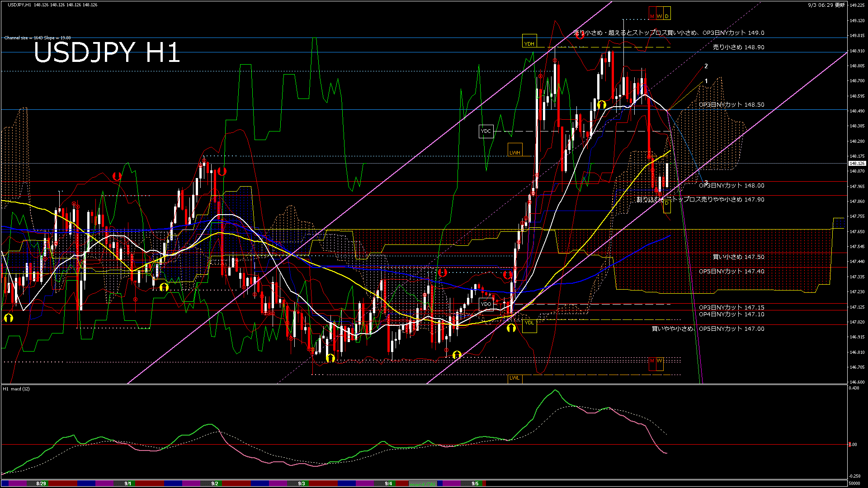
Task: Click the YDH level marker box
Action: 529,41
